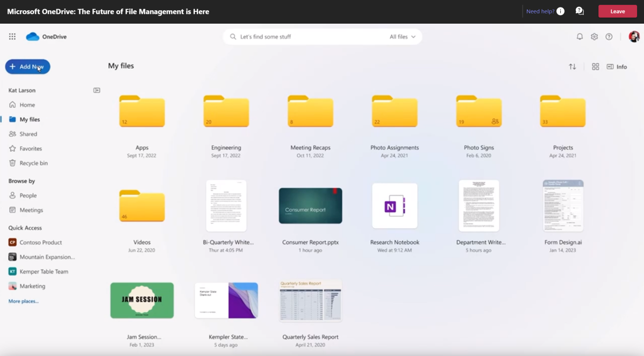
Task: Open the Consumer Report.pptx thumbnail
Action: tap(310, 206)
